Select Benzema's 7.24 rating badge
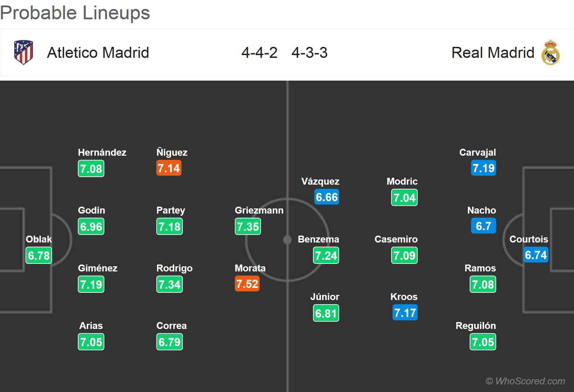This screenshot has height=392, width=574. (x=326, y=256)
